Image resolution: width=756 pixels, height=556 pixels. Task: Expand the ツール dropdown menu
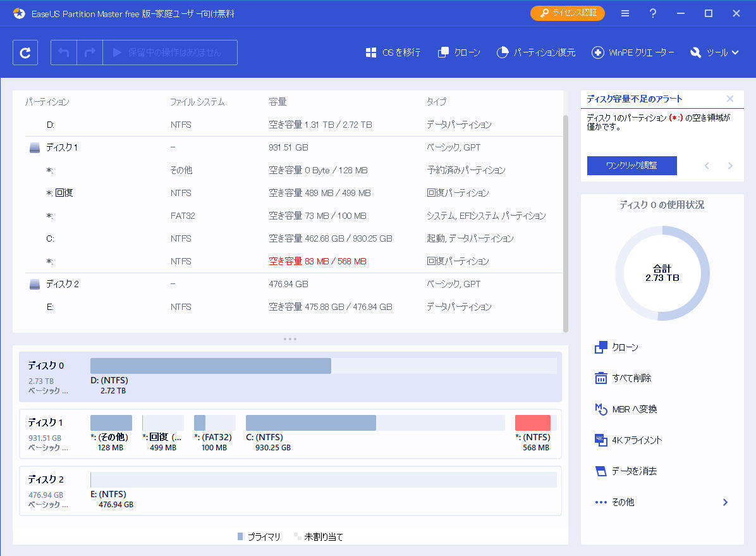[x=714, y=53]
